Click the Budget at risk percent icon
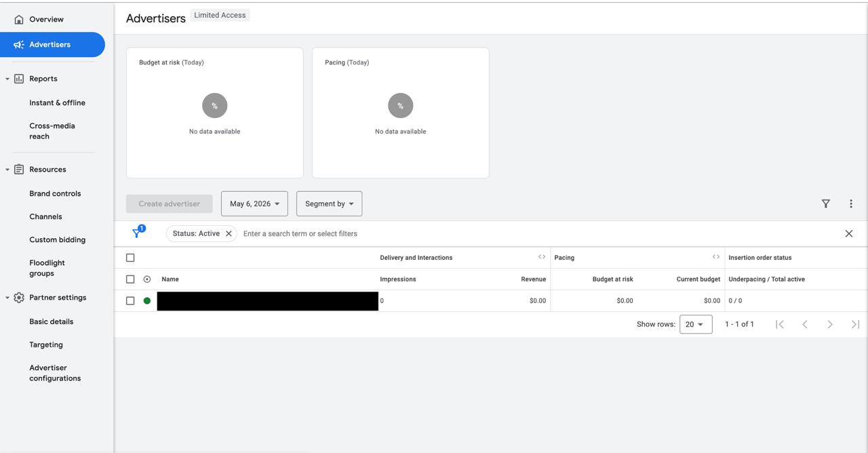This screenshot has width=868, height=453. coord(215,106)
